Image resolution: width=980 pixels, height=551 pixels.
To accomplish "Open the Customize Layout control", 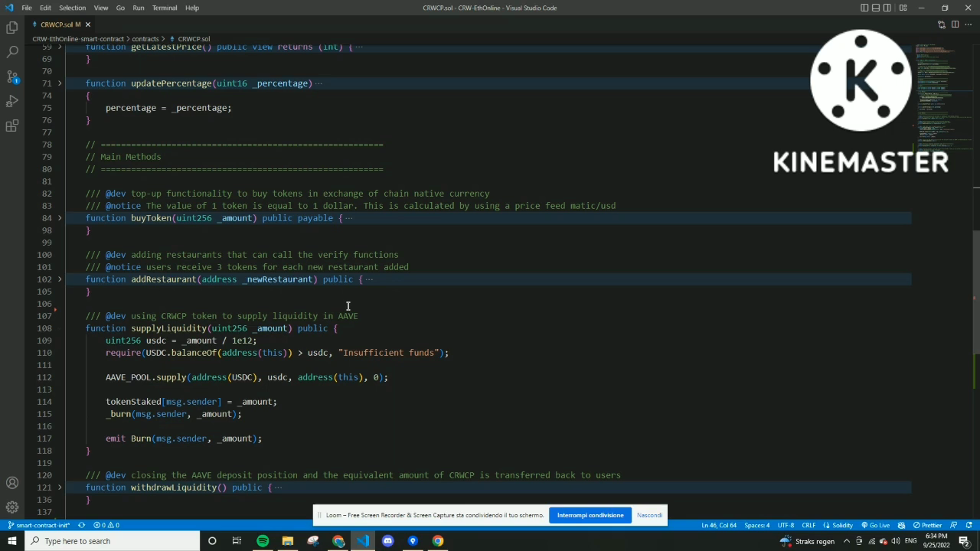I will click(903, 8).
